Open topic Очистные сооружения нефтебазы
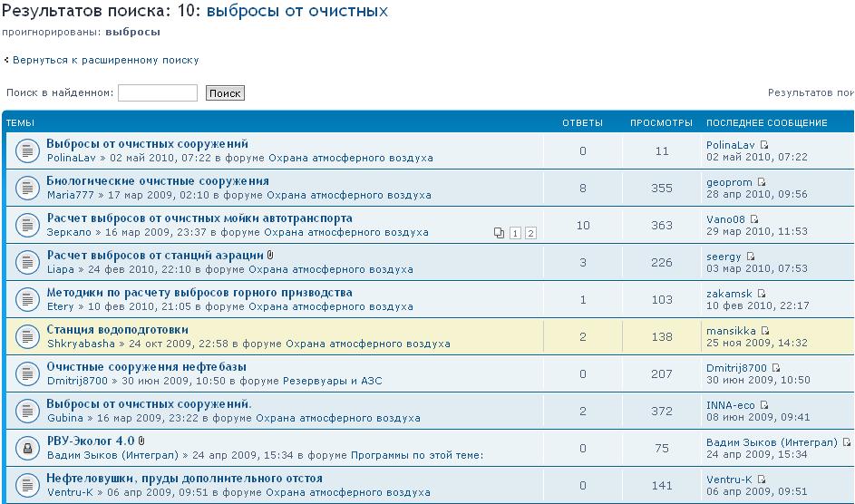This screenshot has width=855, height=504. click(x=146, y=367)
